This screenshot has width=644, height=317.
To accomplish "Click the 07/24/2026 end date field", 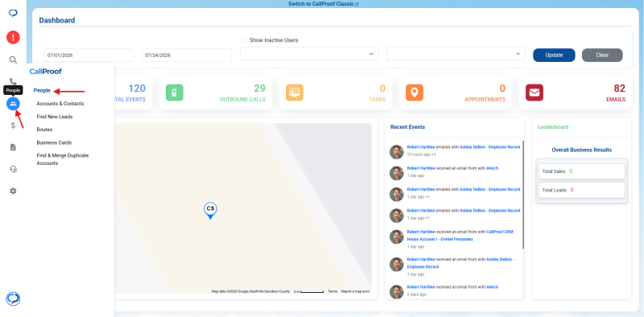I will coord(187,55).
